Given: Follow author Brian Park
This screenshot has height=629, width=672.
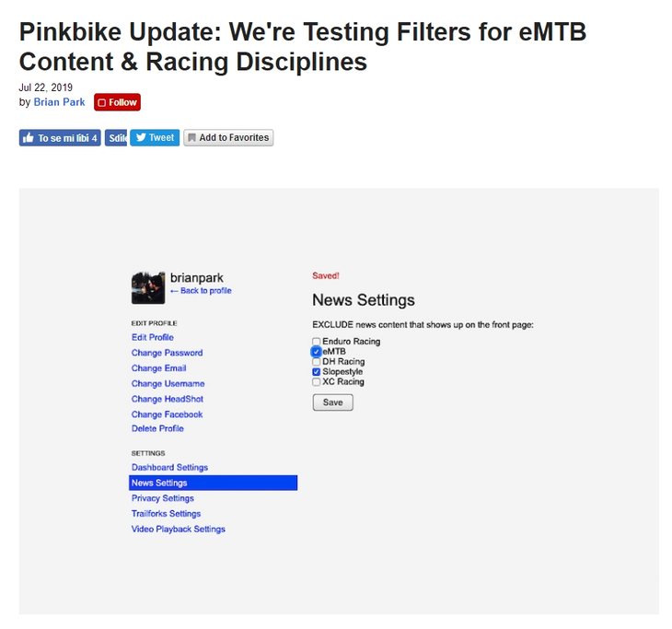Looking at the screenshot, I should tap(117, 102).
